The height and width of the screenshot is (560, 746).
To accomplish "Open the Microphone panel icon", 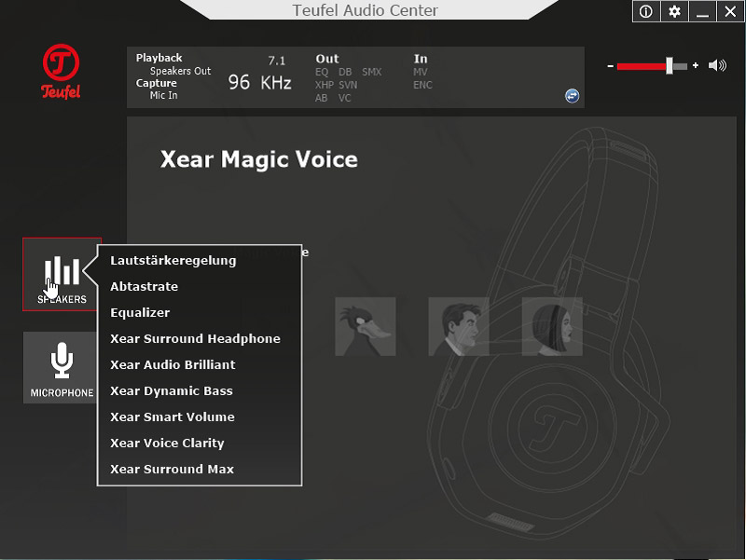I will (62, 367).
